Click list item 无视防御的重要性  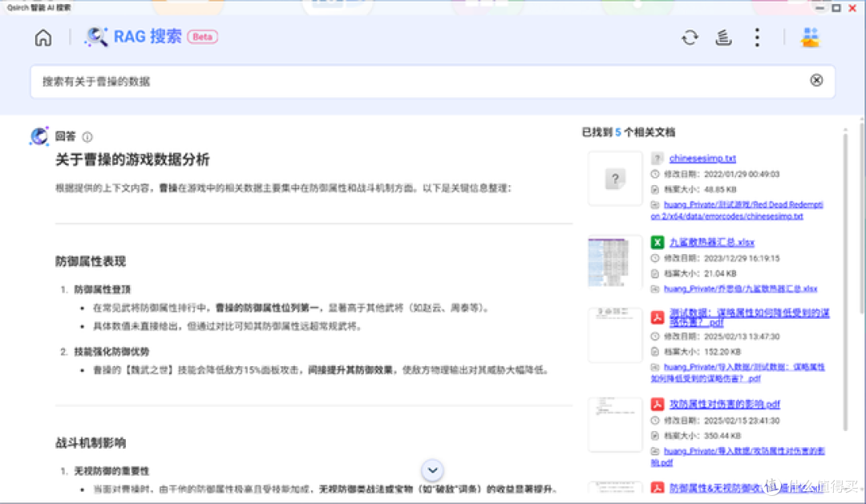[x=111, y=471]
